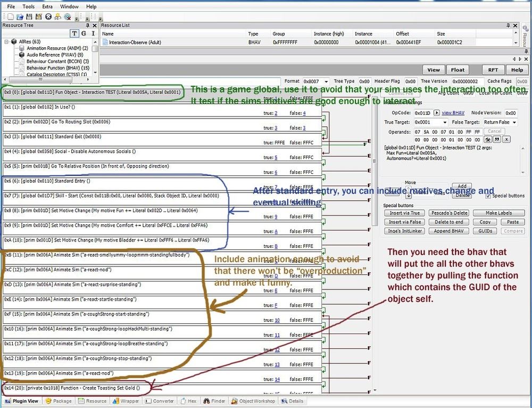
Task: Move instruction down with the down arrow
Action: click(409, 196)
